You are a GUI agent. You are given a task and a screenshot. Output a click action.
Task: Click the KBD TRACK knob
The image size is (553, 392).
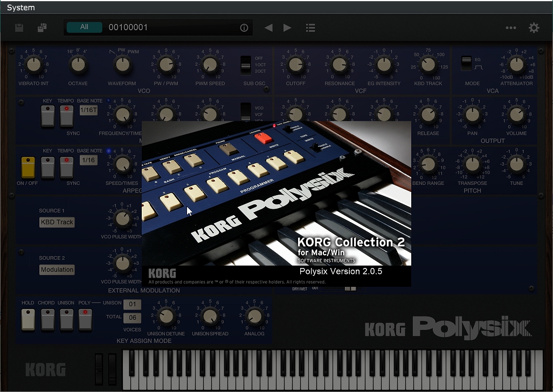click(428, 64)
